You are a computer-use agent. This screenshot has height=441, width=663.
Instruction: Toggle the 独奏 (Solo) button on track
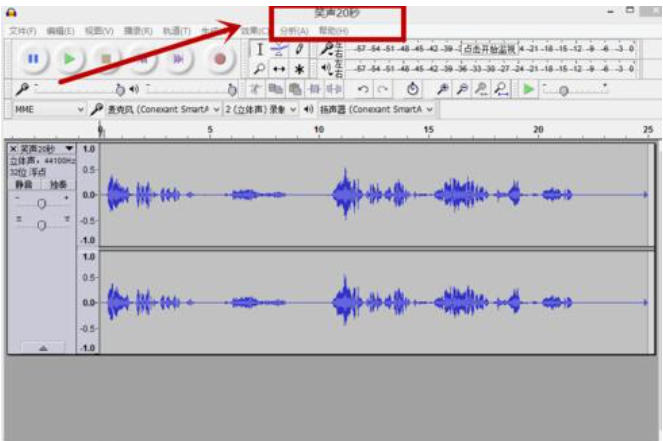[x=58, y=184]
